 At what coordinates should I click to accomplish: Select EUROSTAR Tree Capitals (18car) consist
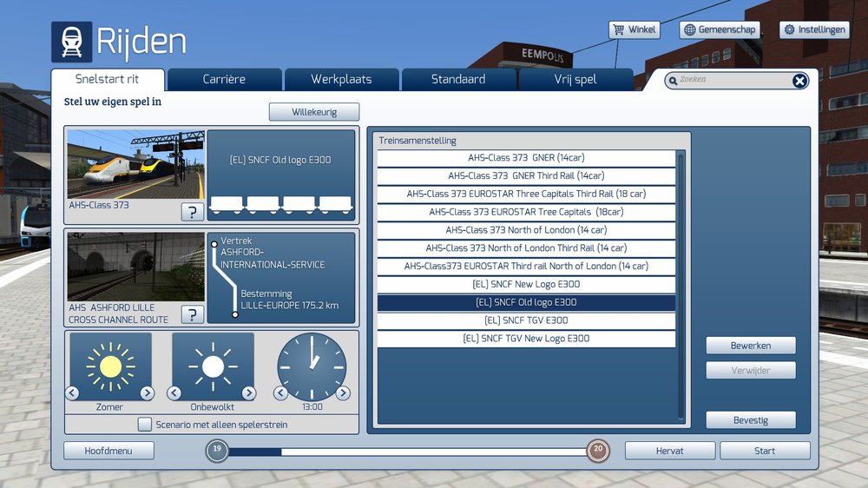[526, 212]
